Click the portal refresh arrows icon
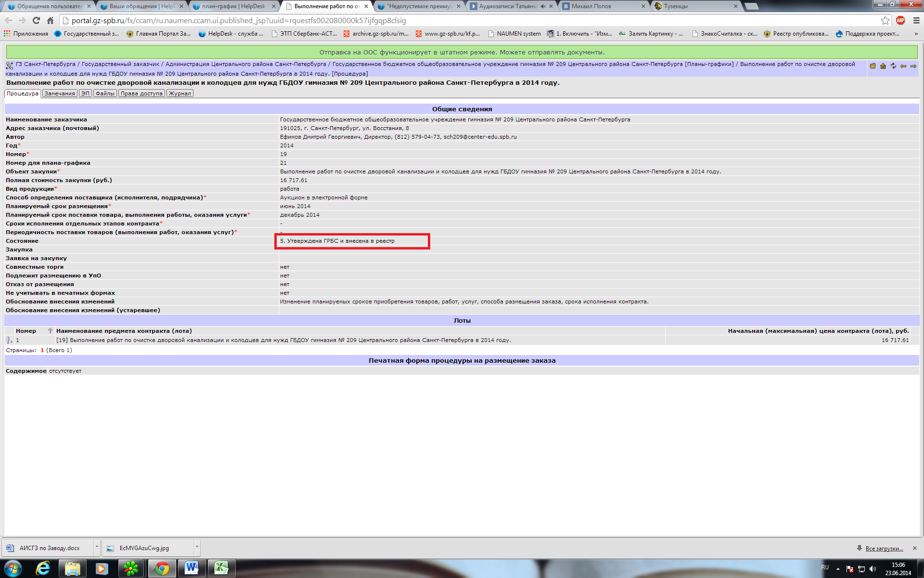Viewport: 924px width, 578px height. [x=893, y=66]
